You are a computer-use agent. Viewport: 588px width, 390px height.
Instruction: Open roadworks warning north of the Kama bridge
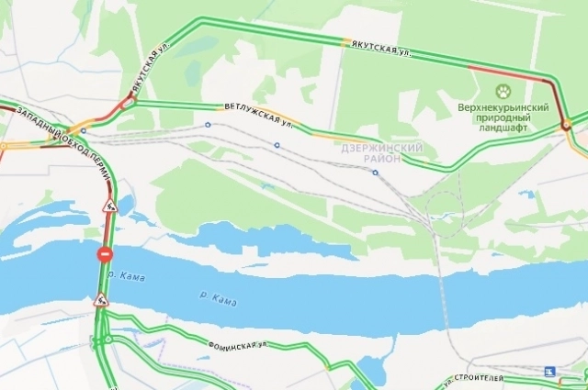pos(110,206)
